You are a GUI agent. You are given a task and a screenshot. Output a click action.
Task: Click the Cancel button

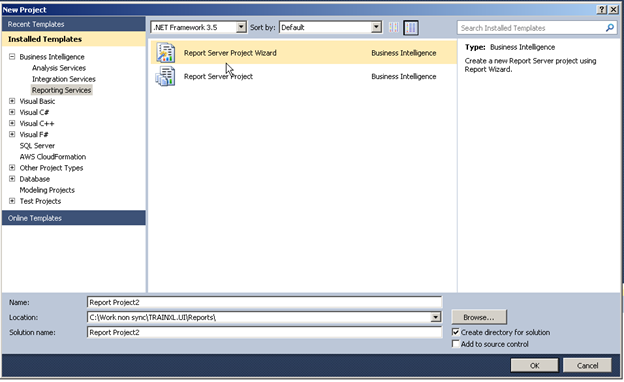587,365
